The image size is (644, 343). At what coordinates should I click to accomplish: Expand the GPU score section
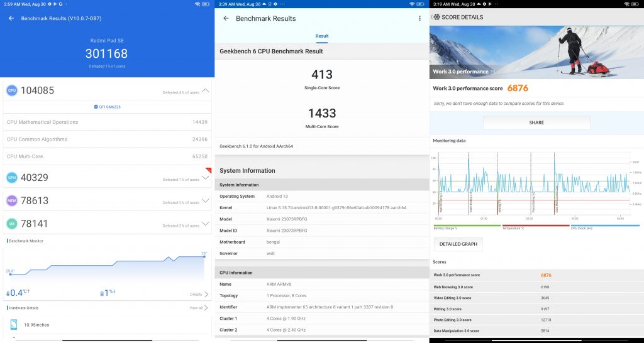click(206, 178)
